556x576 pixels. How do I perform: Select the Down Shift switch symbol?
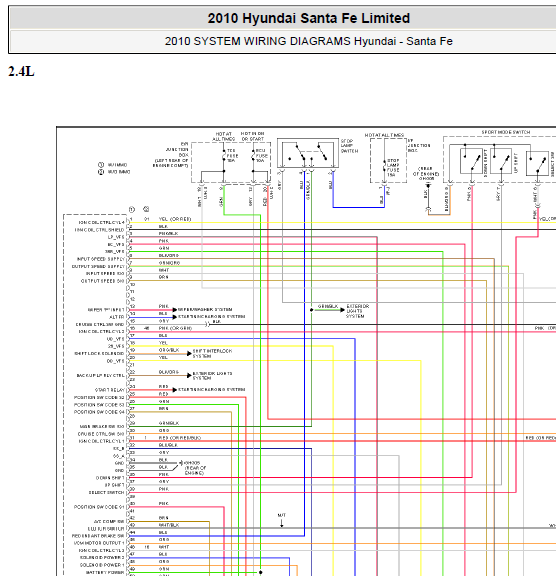pyautogui.click(x=471, y=161)
